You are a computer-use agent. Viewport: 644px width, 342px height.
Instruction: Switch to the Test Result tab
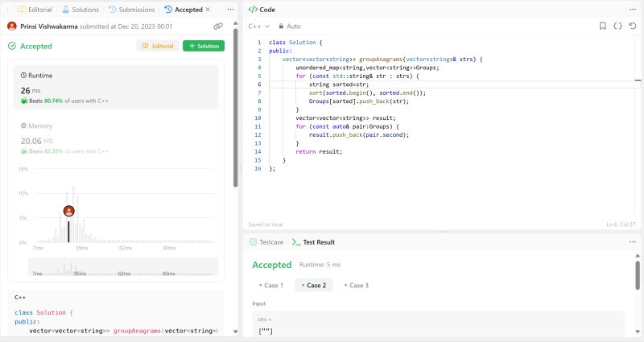click(x=313, y=242)
